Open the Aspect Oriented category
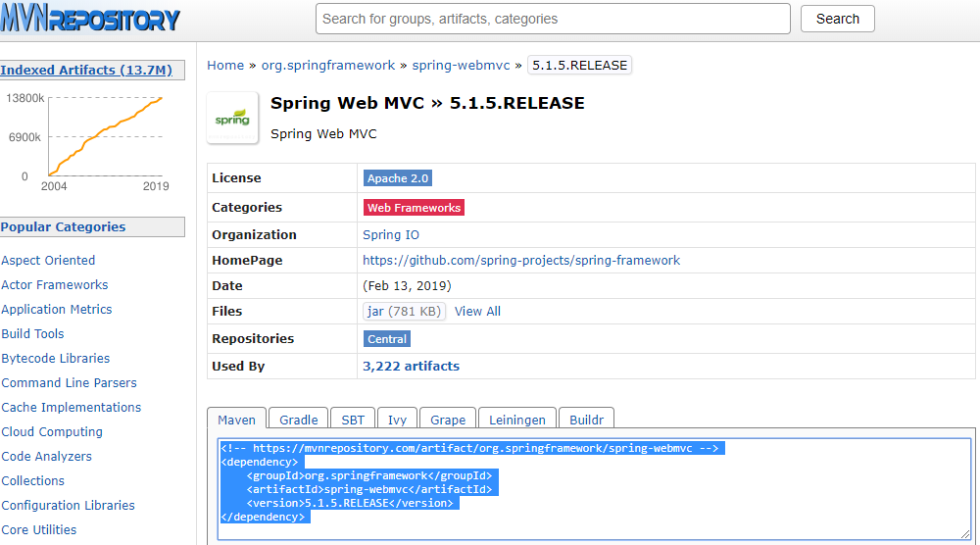The height and width of the screenshot is (545, 980). pos(48,261)
